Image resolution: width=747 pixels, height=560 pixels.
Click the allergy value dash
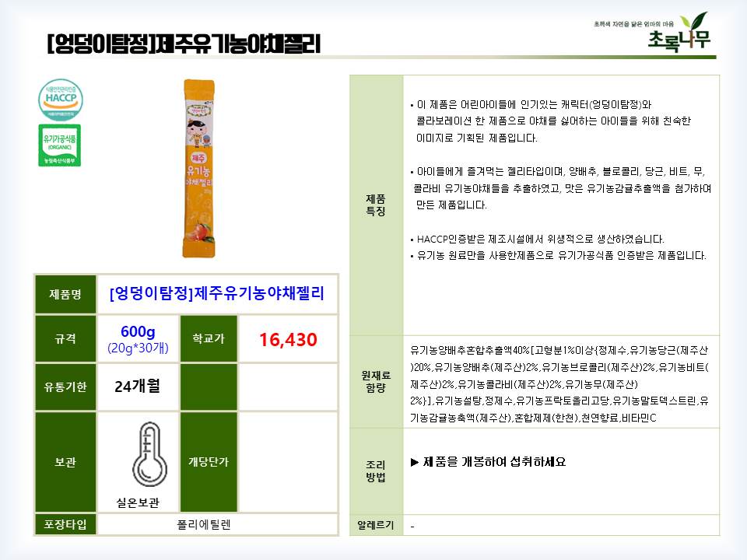(412, 527)
